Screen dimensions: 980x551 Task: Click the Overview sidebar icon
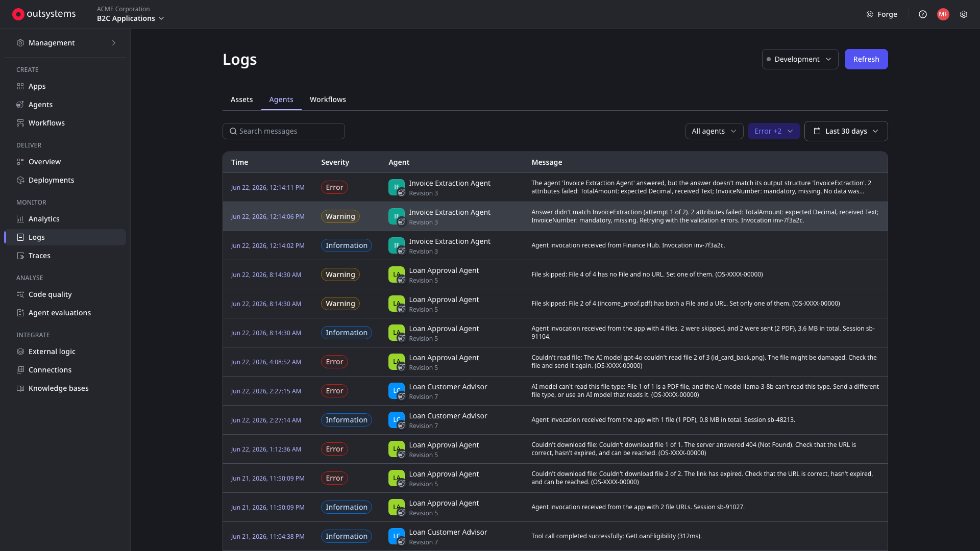coord(20,162)
